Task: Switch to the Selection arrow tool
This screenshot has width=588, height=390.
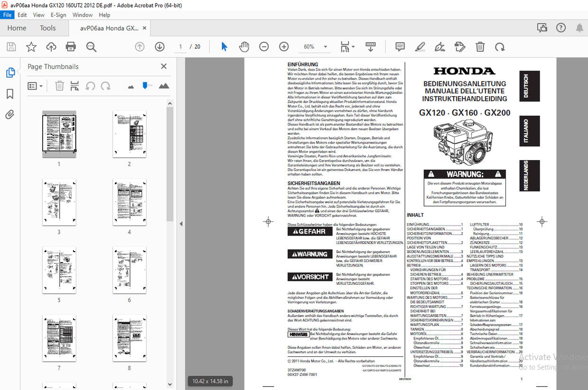Action: (223, 46)
